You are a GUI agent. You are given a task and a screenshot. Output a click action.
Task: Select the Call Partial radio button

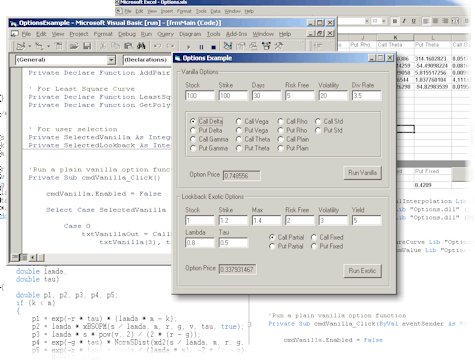[x=272, y=237]
